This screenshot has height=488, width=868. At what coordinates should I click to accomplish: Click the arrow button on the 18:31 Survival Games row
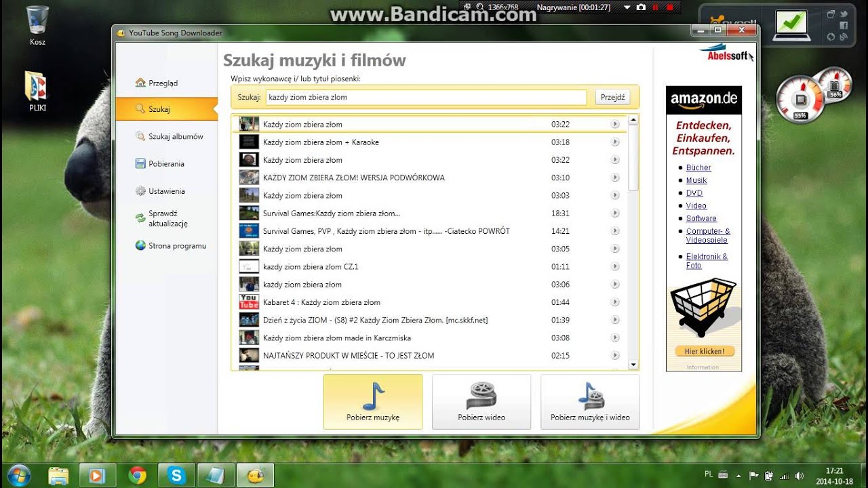click(615, 213)
